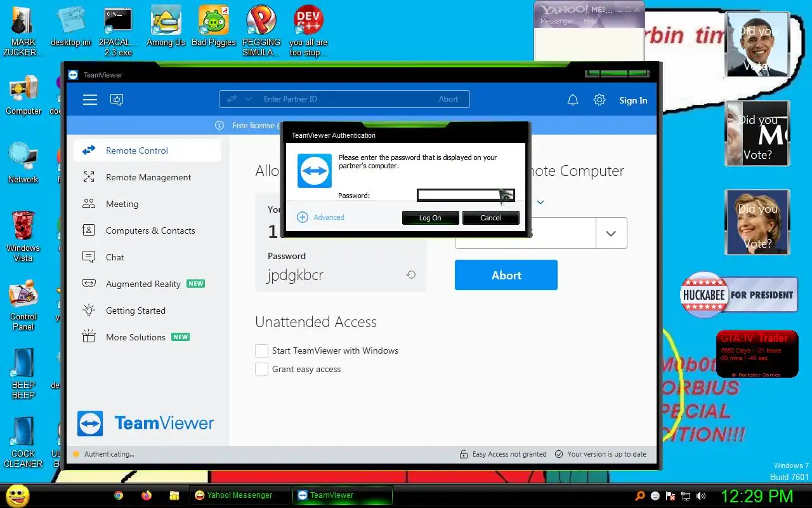Screen dimensions: 812x508
Task: Open More Solutions section
Action: [x=147, y=337]
